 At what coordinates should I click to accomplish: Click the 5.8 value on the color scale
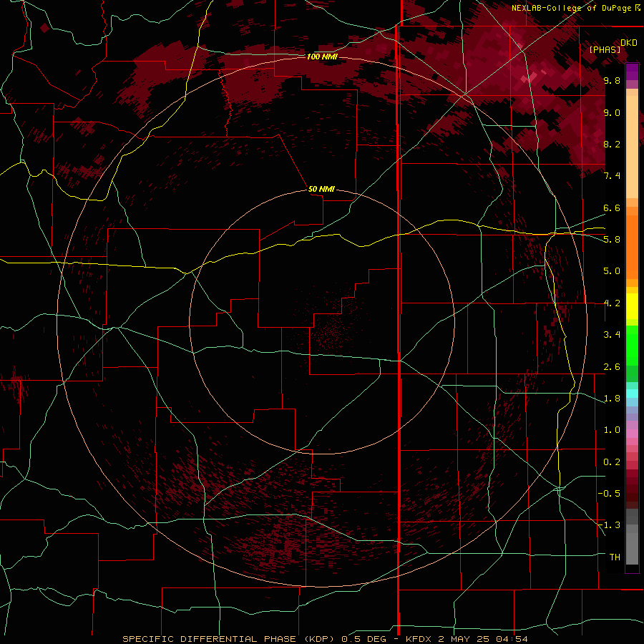point(612,240)
